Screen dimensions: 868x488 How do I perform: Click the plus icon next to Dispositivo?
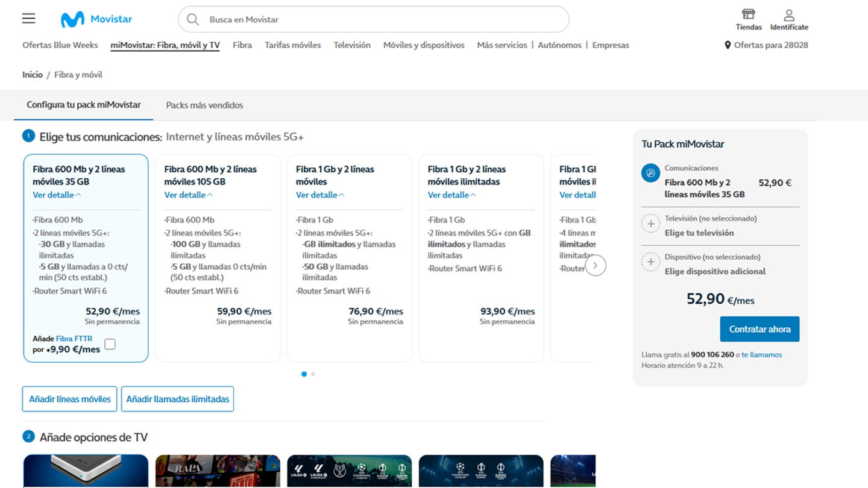click(x=650, y=262)
